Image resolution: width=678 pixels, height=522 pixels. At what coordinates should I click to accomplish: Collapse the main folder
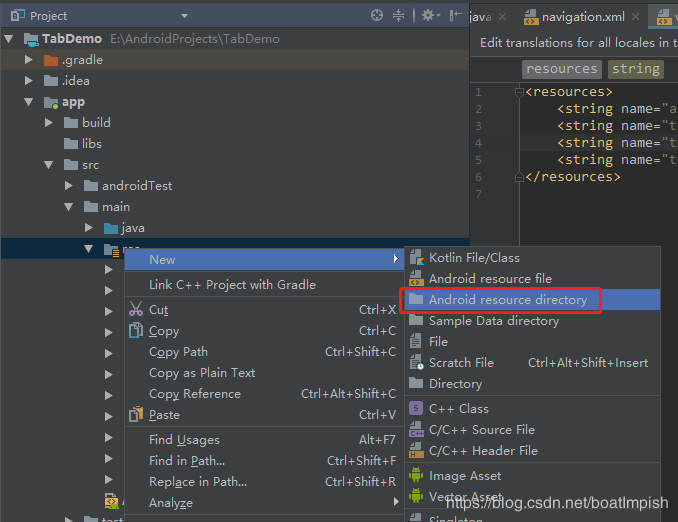(x=68, y=207)
